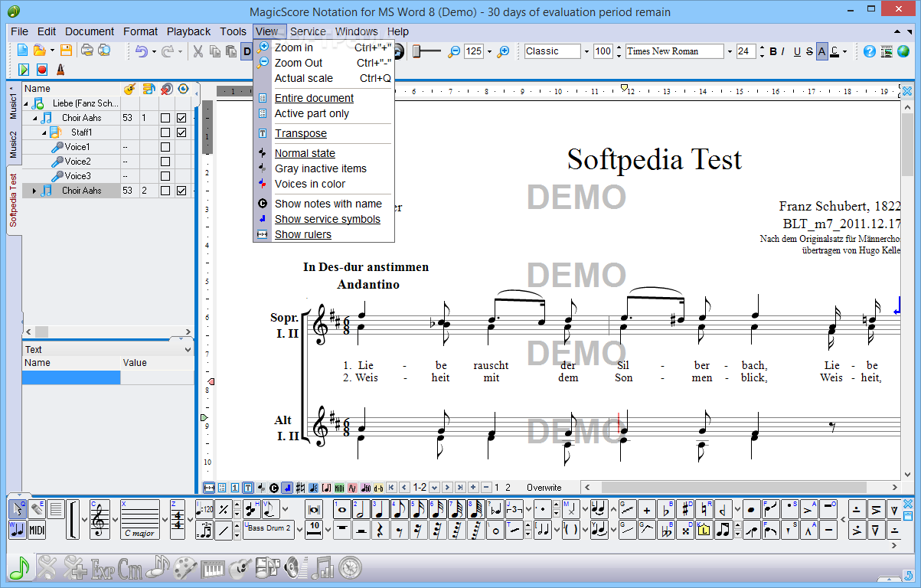Select the whole note duration
Screen dimensions: 921x588
coord(342,509)
